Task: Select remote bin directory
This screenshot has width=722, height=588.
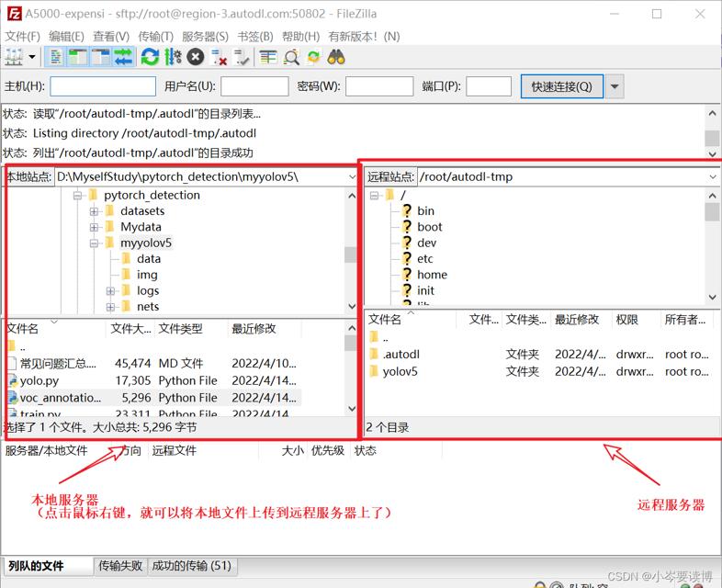Action: (425, 211)
